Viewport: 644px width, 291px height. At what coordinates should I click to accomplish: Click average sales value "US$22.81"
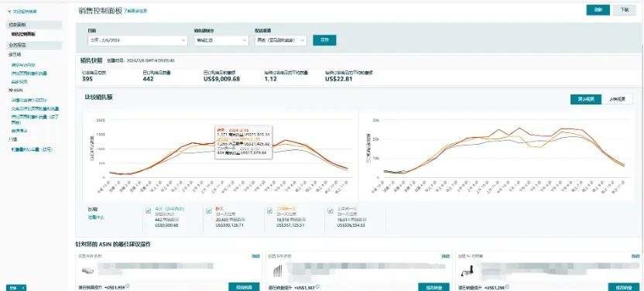click(x=339, y=79)
